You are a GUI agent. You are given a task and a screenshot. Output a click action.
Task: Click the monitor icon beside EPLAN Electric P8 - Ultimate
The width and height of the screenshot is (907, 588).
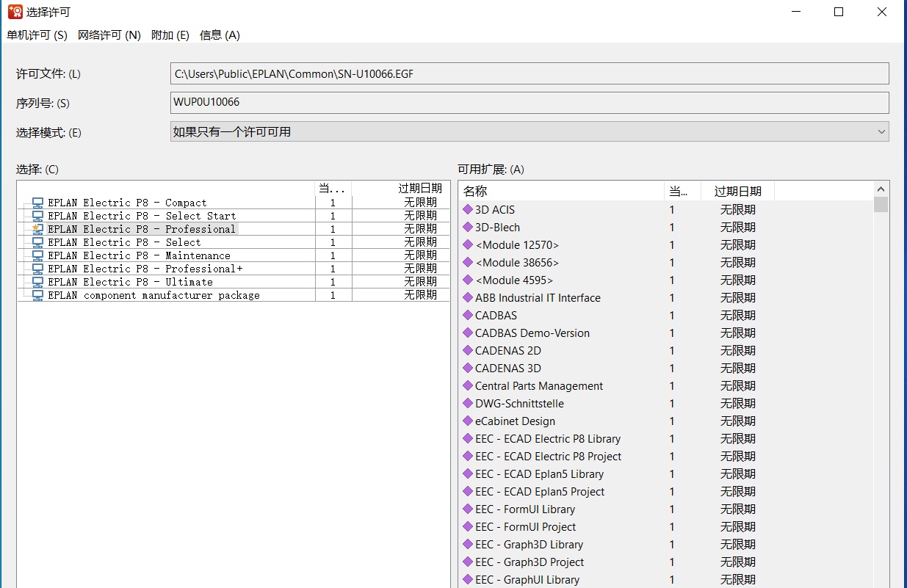point(37,282)
